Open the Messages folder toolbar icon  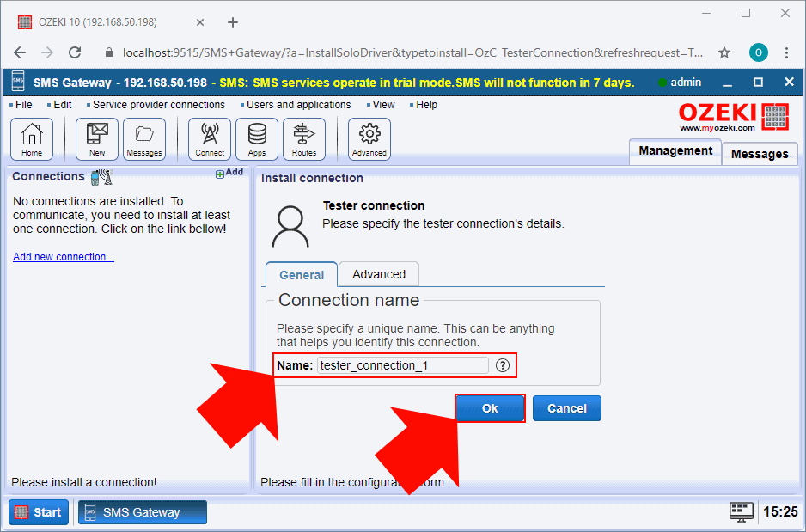(x=144, y=138)
